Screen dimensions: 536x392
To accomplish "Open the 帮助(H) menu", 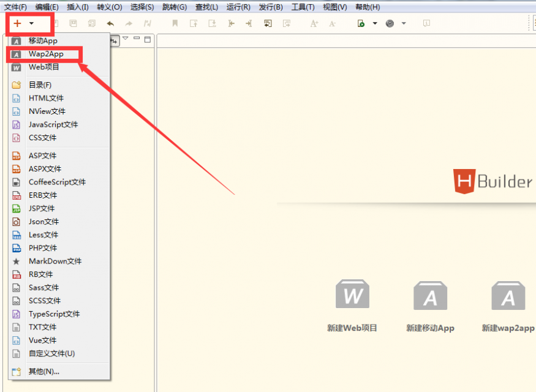I will pos(368,7).
